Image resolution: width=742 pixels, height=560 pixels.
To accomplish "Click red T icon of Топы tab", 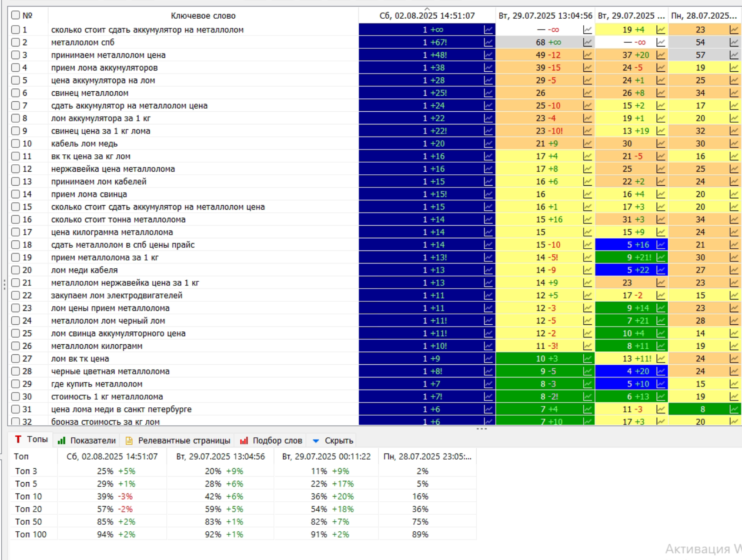I will (x=18, y=440).
